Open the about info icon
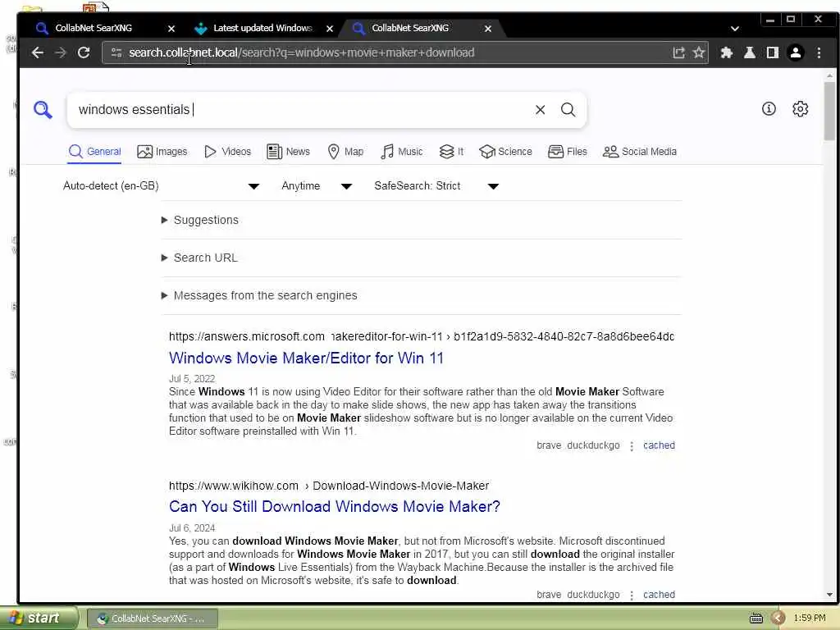840x630 pixels. click(x=769, y=109)
